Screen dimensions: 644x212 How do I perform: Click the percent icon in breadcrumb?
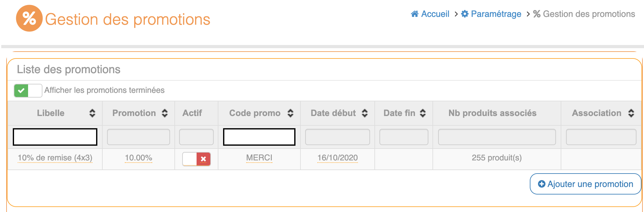point(536,14)
